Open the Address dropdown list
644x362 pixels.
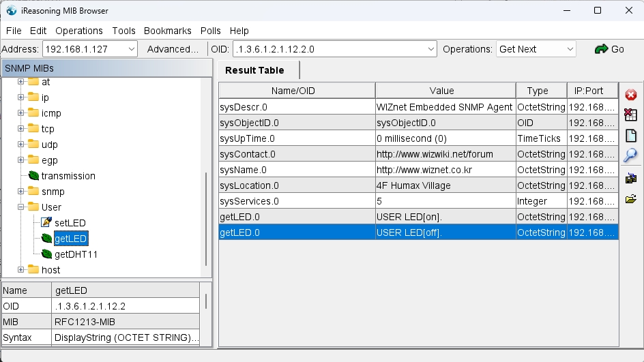[131, 49]
